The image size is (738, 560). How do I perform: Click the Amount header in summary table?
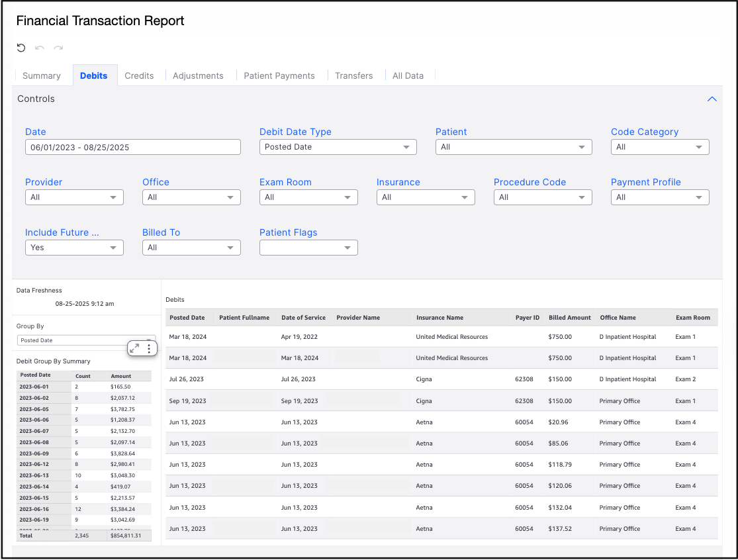pos(121,376)
